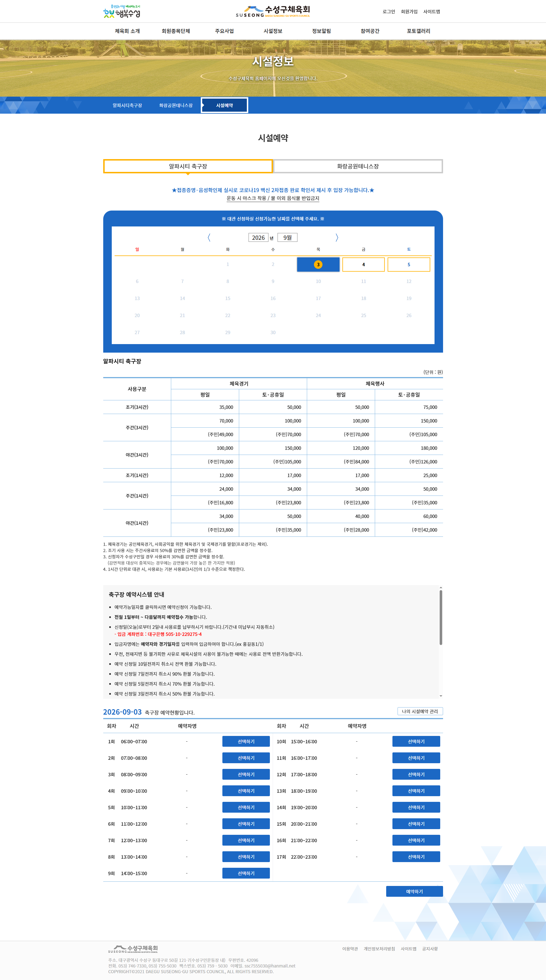Click the 야간(1시간) row label
The image size is (546, 980).
137,523
